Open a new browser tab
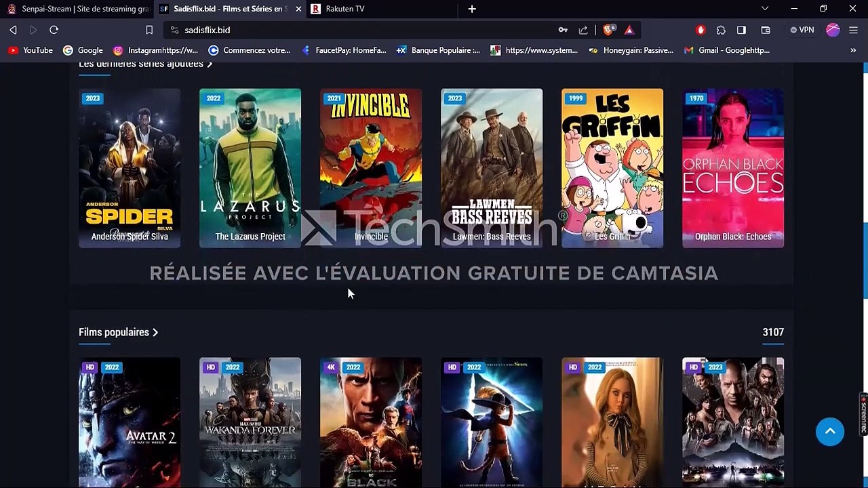 pos(472,9)
